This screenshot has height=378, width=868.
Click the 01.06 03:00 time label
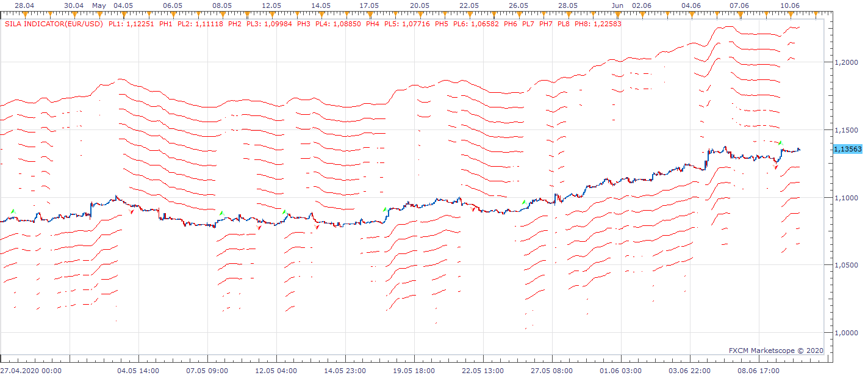pyautogui.click(x=621, y=370)
